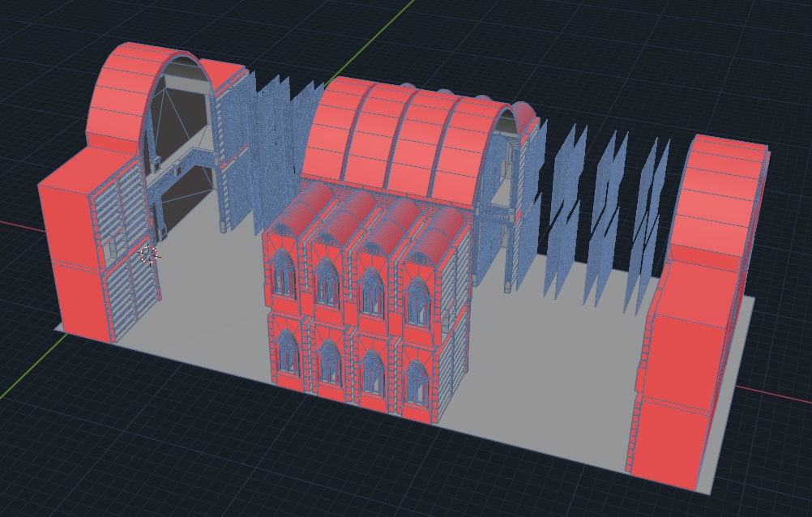Select the tall red block at far right
This screenshot has height=517, width=812.
pyautogui.click(x=699, y=312)
